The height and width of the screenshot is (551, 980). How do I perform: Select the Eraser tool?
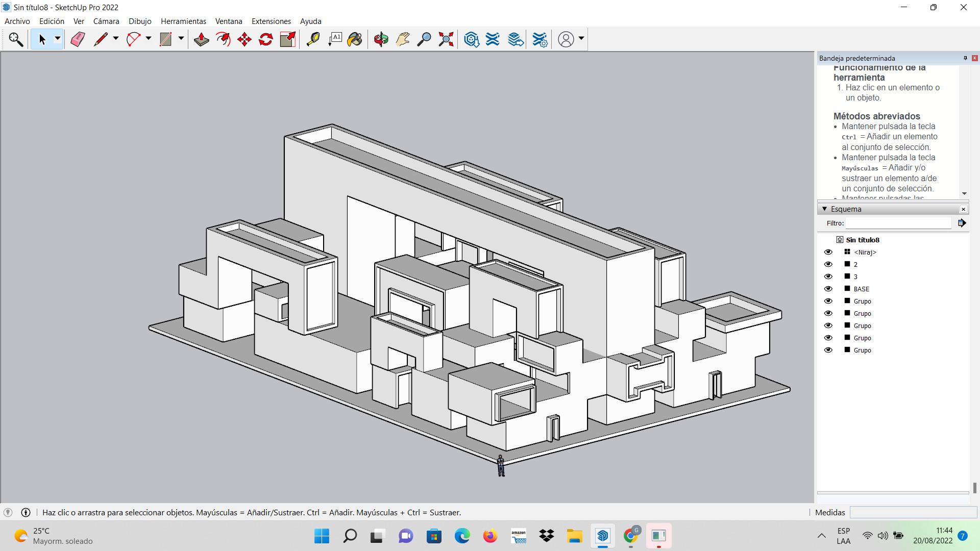[78, 39]
